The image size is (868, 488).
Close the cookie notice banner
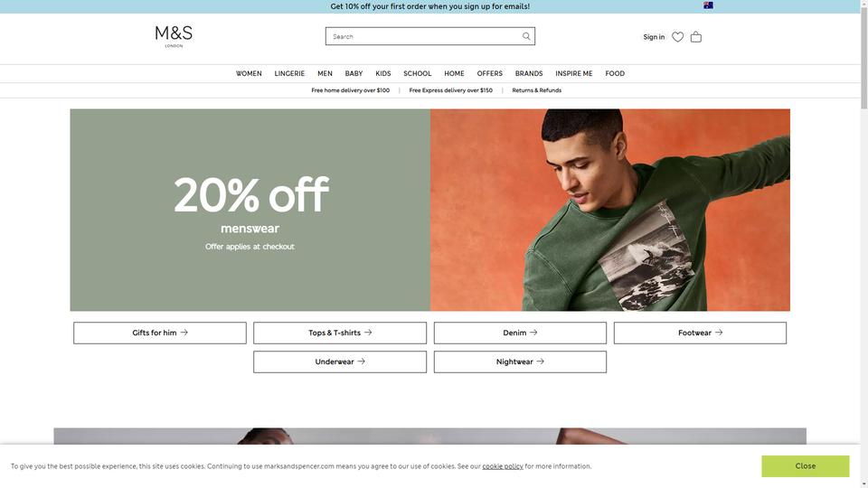805,466
